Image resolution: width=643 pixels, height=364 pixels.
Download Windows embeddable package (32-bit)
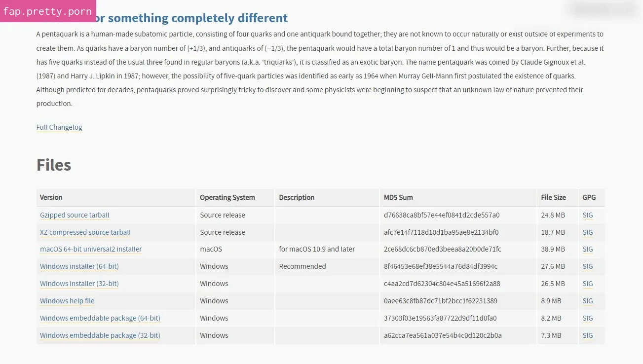(x=100, y=335)
